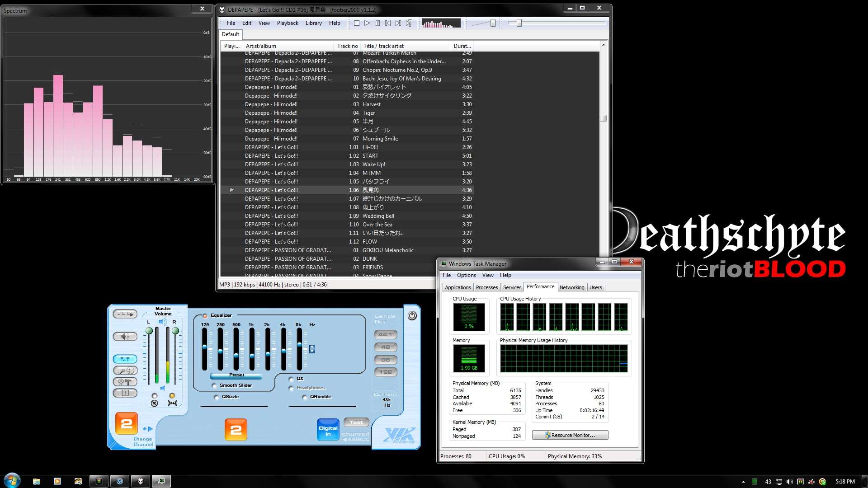The image size is (868, 488).
Task: Click the Stop playback icon in foobar2000
Action: click(x=356, y=23)
